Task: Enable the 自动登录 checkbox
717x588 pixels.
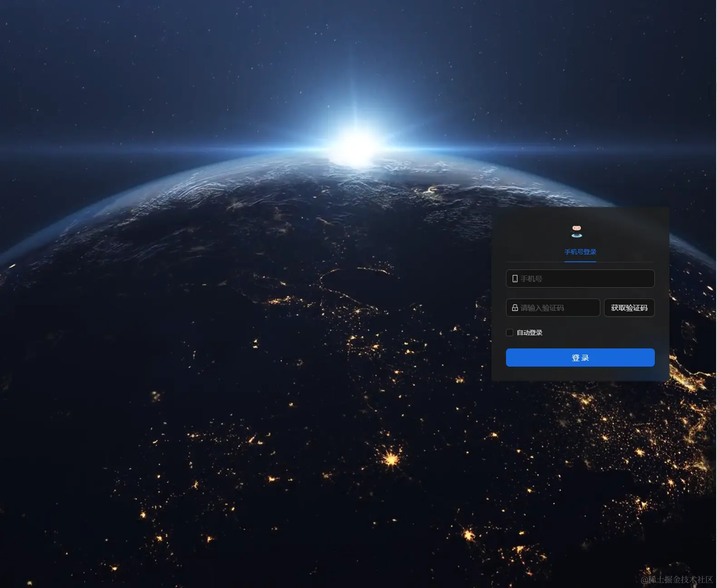Action: 510,333
